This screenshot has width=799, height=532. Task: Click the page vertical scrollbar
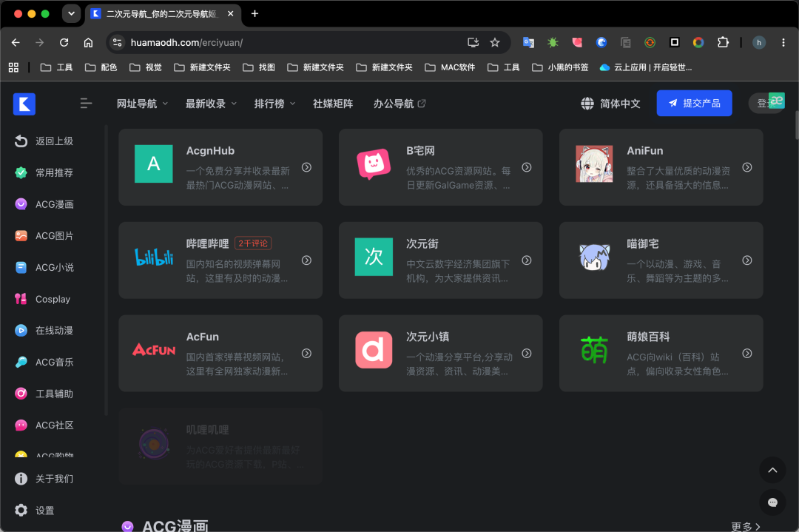point(796,125)
